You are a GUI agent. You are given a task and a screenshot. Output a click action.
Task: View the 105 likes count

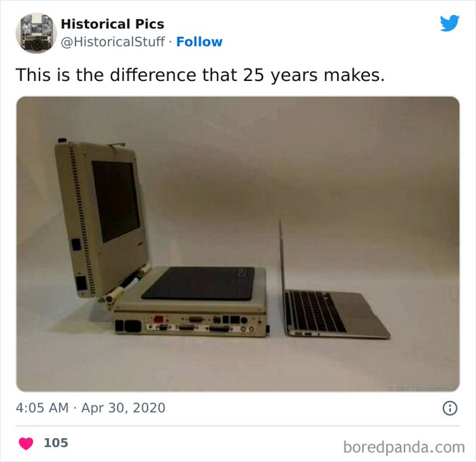click(x=56, y=443)
